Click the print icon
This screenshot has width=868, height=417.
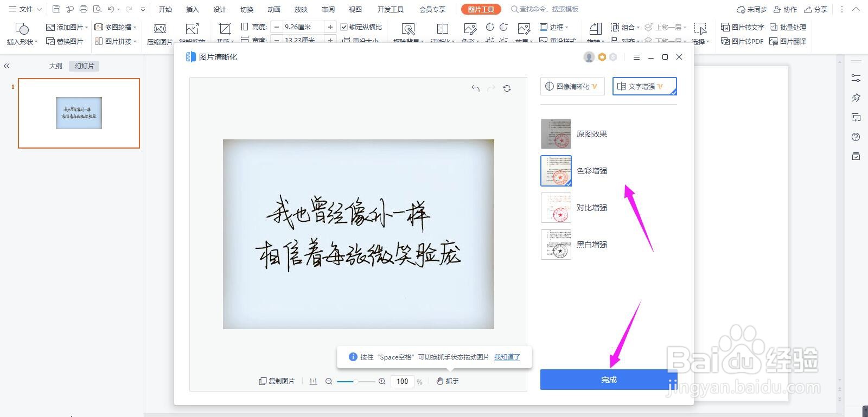[84, 9]
